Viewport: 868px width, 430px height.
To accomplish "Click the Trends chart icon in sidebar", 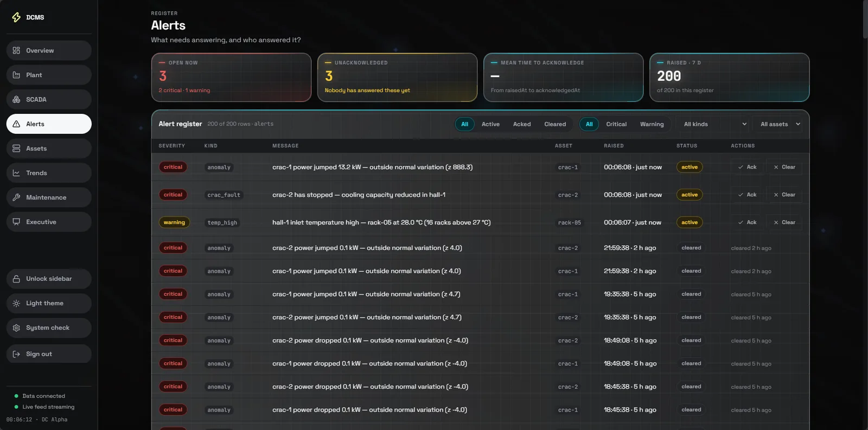I will [16, 173].
